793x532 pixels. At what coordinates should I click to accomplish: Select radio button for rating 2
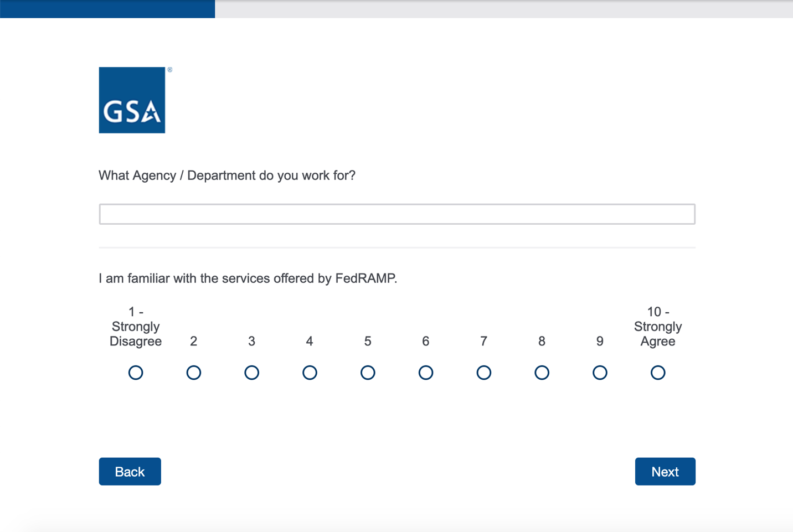[194, 373]
